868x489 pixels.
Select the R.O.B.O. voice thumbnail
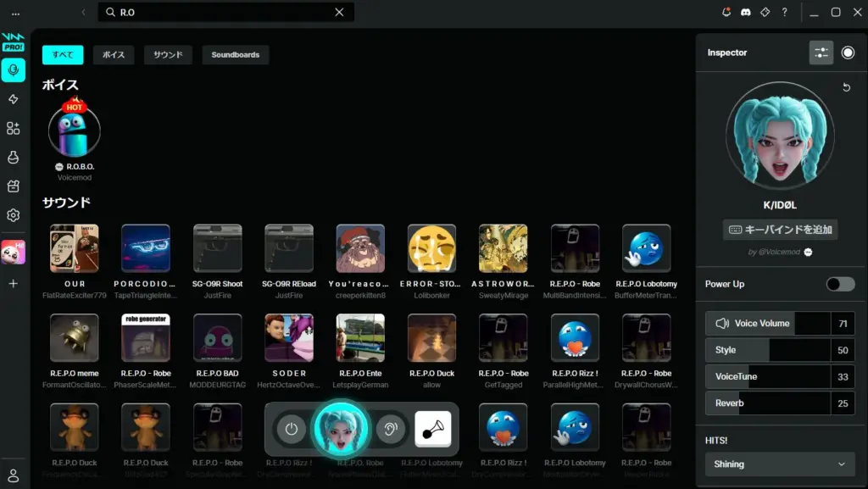pyautogui.click(x=75, y=131)
